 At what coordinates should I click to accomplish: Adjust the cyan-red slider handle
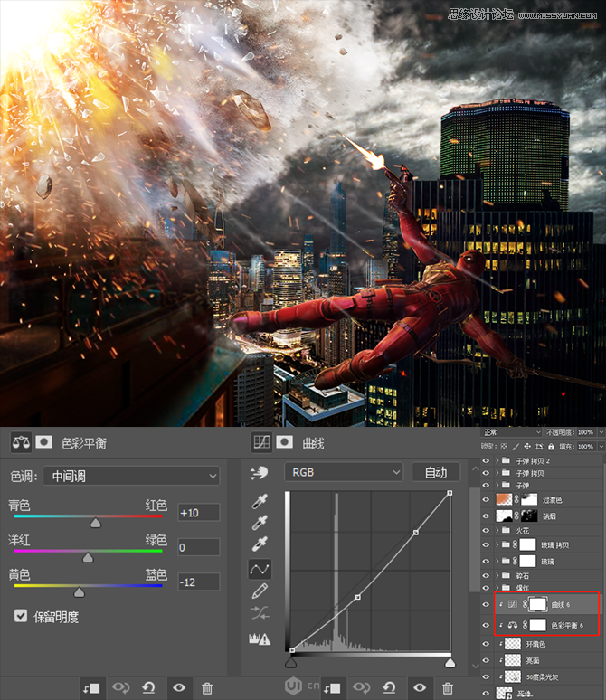[x=95, y=524]
